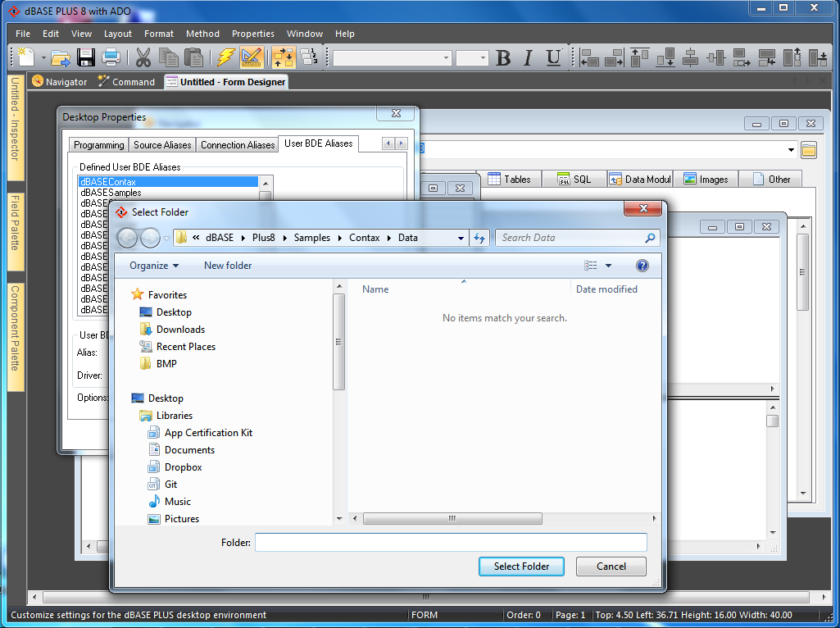Expand the address path history dropdown
Screen dimensions: 840x628
(x=461, y=238)
